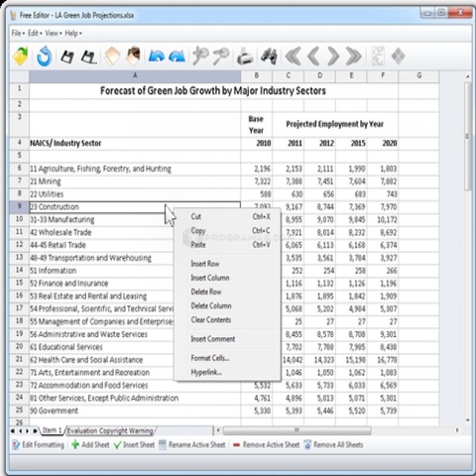
Task: Choose Delete Column in the context menu
Action: pos(211,305)
